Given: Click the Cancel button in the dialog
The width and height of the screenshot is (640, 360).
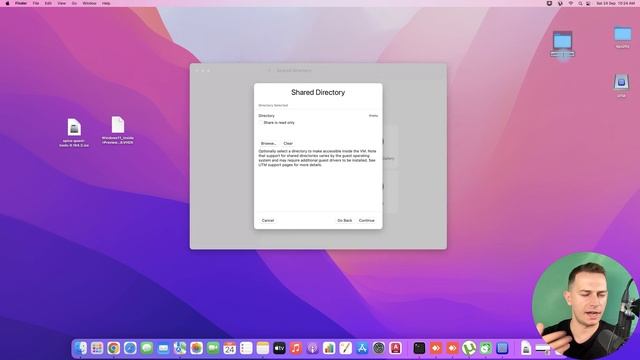Looking at the screenshot, I should 268,220.
